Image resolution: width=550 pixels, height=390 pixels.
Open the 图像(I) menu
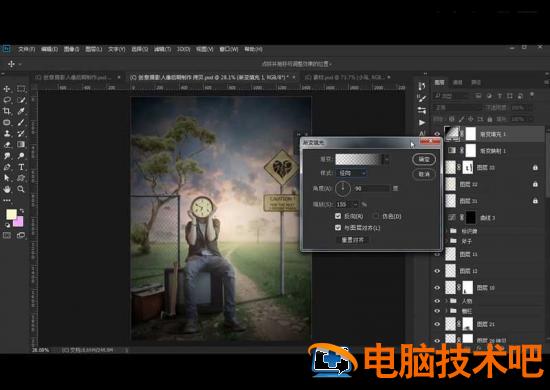pyautogui.click(x=71, y=49)
